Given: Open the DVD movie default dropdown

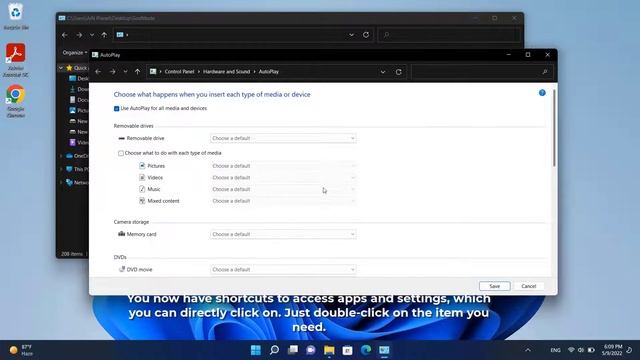Looking at the screenshot, I should (283, 270).
